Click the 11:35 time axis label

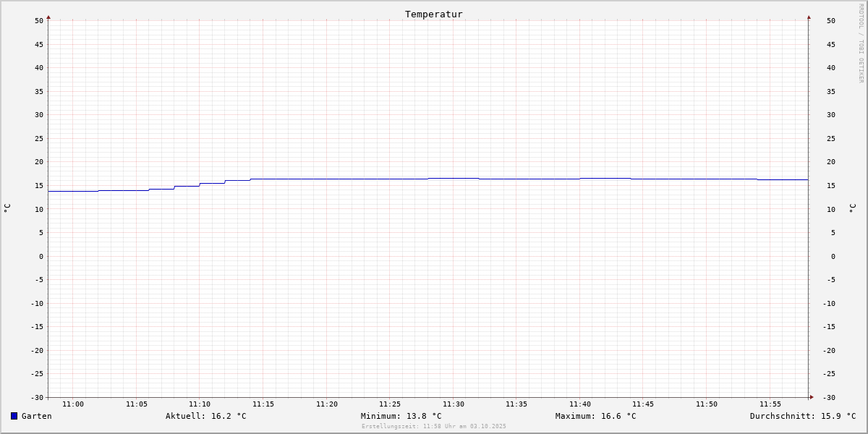[516, 404]
